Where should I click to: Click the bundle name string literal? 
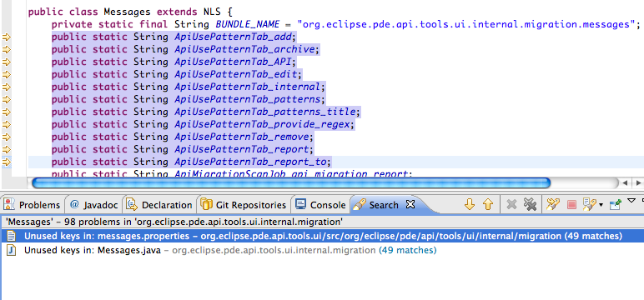coord(466,25)
